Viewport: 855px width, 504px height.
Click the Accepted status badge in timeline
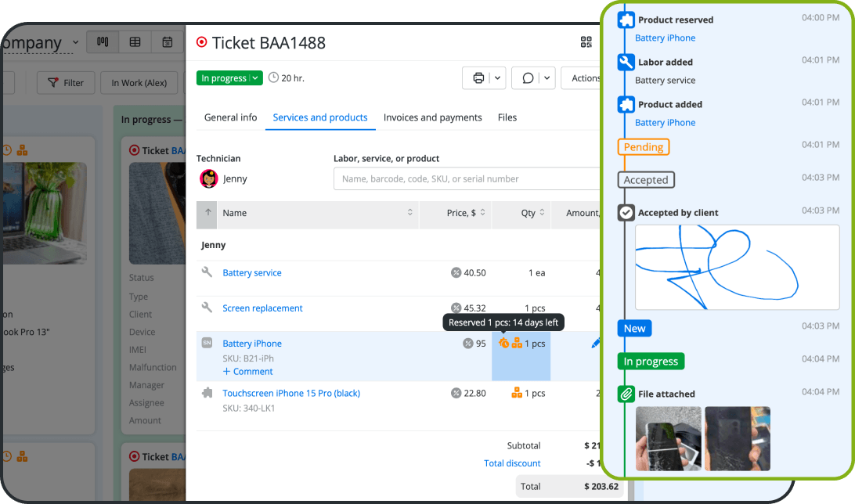tap(646, 180)
